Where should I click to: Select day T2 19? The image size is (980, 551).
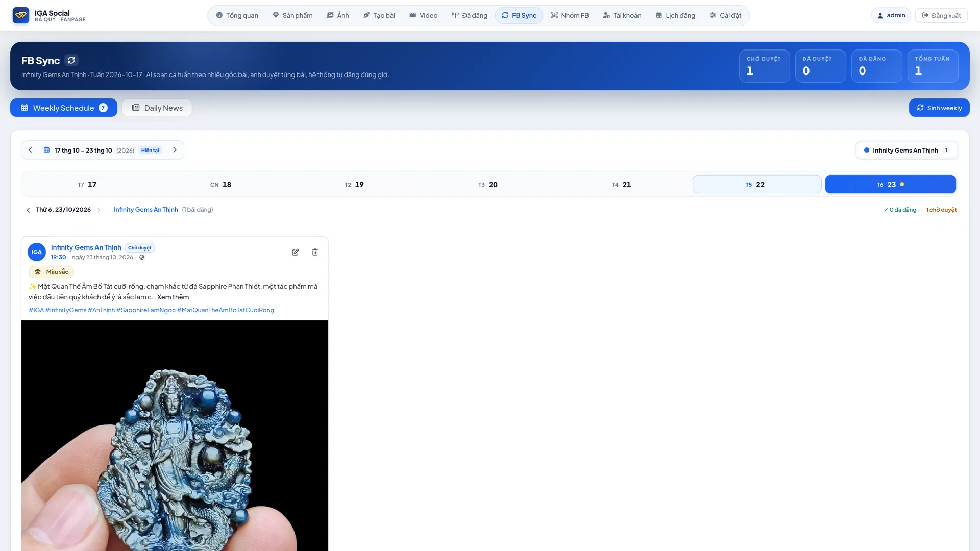point(354,184)
